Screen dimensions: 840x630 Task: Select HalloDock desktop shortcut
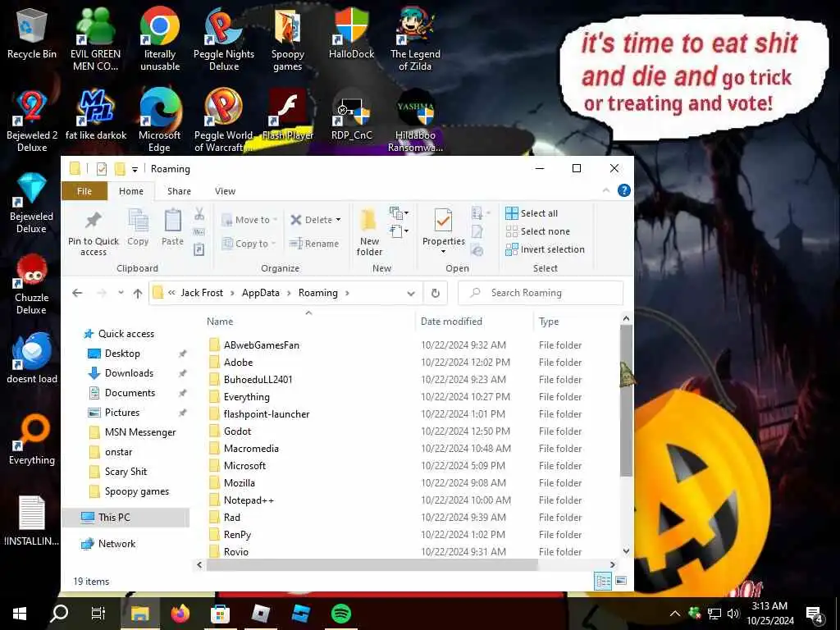coord(351,33)
